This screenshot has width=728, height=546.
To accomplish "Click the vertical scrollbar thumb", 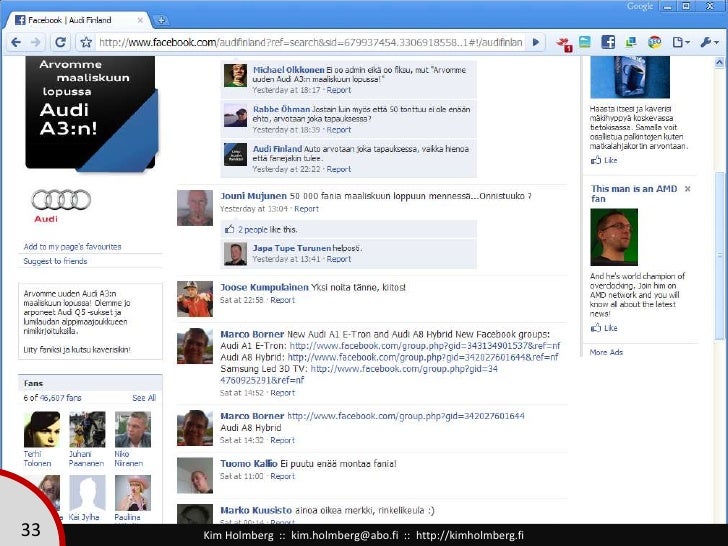I will [x=719, y=255].
